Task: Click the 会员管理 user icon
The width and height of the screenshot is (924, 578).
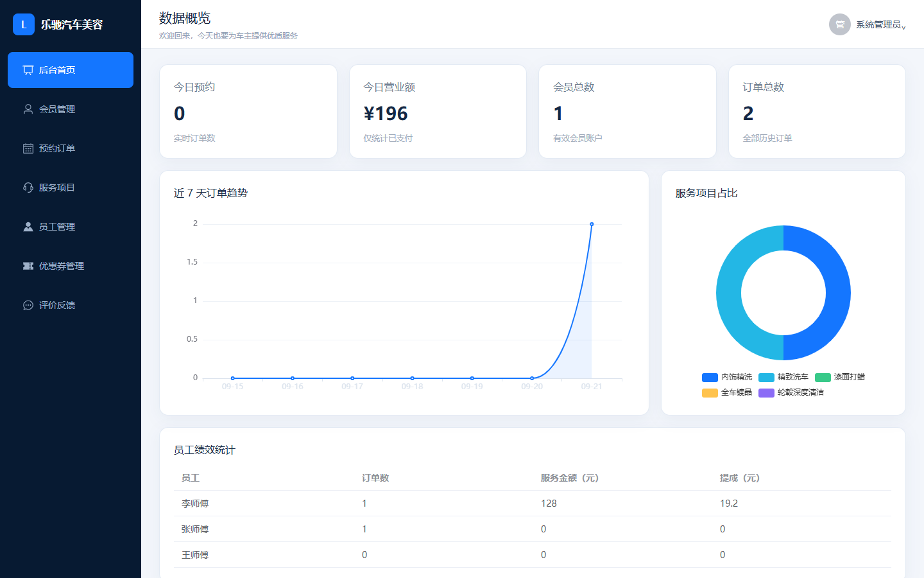Action: click(28, 109)
